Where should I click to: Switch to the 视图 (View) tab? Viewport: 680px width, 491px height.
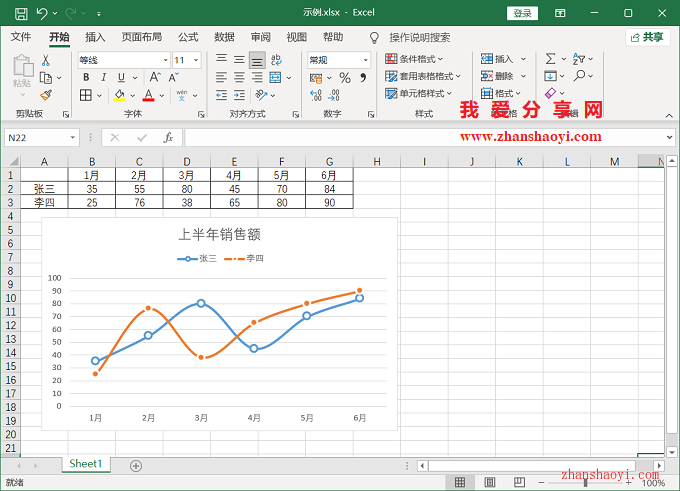pos(297,37)
